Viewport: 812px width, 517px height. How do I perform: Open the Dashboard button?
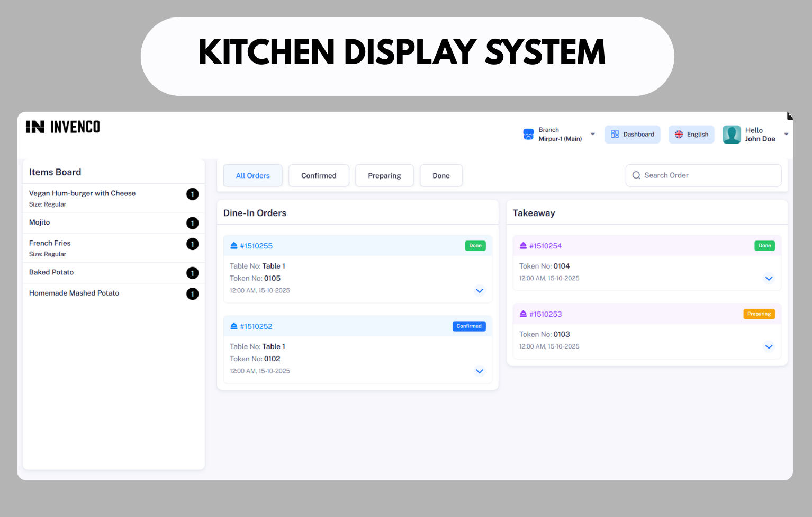(x=633, y=135)
